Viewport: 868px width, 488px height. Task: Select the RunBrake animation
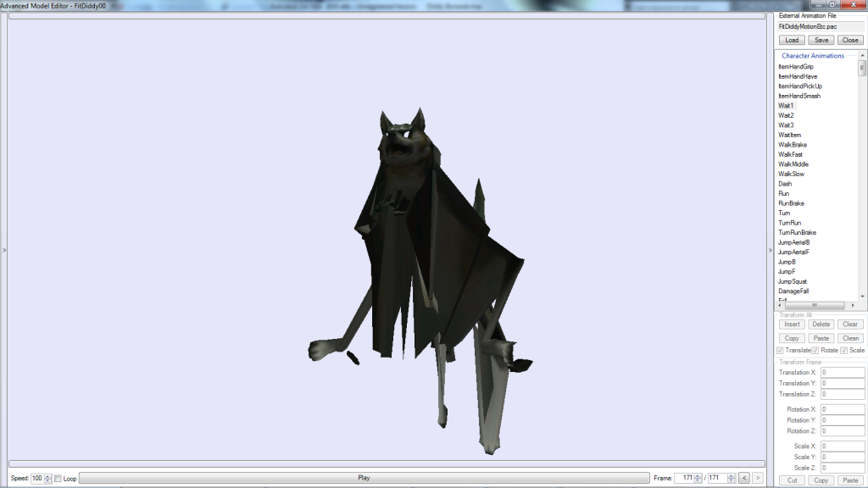point(791,203)
